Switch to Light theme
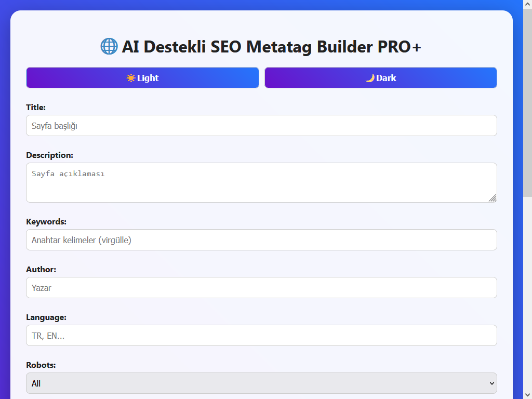The width and height of the screenshot is (532, 399). (142, 77)
